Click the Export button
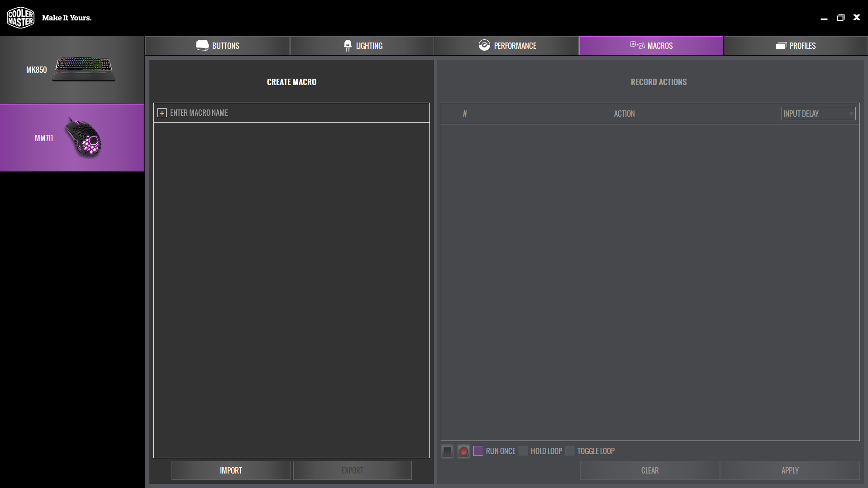868x488 pixels. tap(352, 470)
